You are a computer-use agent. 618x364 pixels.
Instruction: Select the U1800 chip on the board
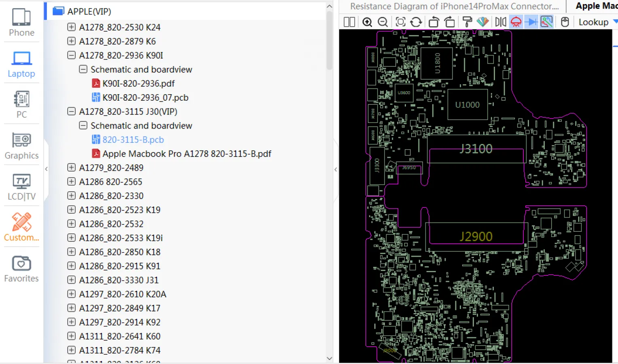tap(437, 63)
